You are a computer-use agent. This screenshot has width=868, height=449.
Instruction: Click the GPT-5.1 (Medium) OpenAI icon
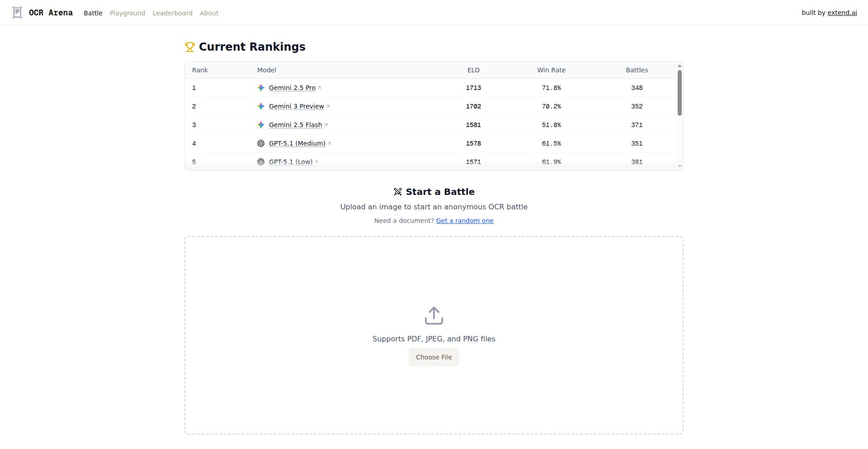coord(261,143)
